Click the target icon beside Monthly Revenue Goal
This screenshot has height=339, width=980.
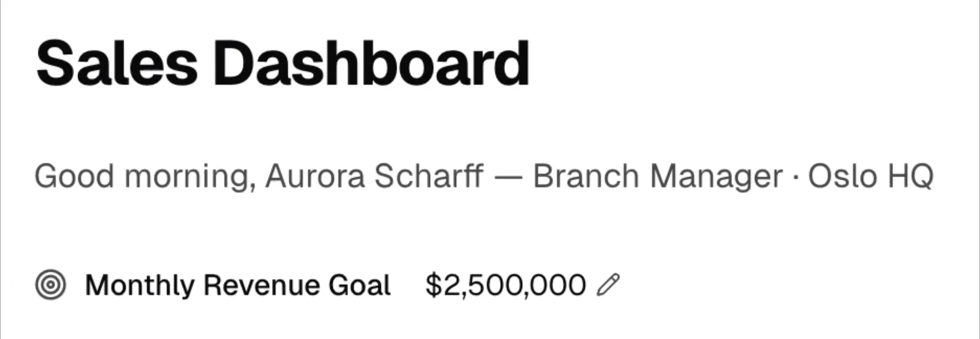coord(51,285)
